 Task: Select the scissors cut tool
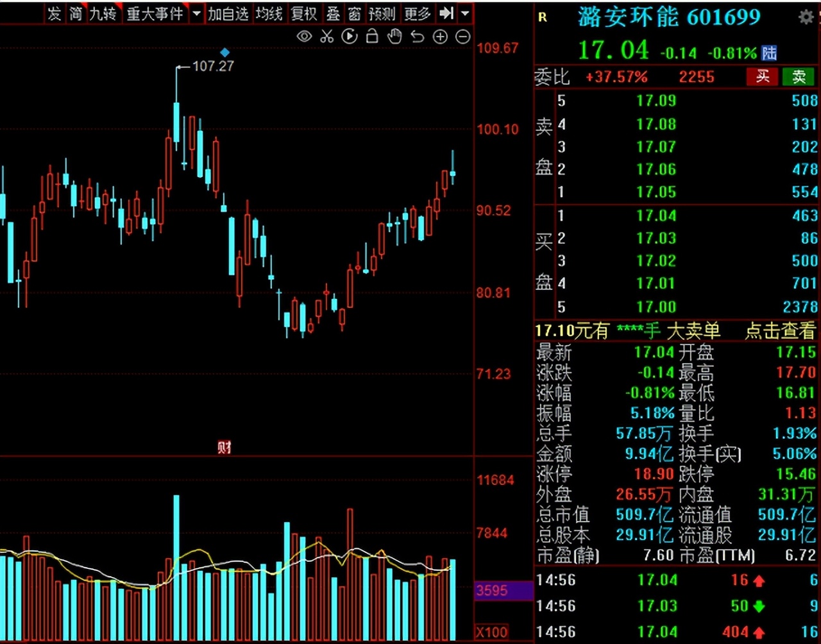[327, 37]
